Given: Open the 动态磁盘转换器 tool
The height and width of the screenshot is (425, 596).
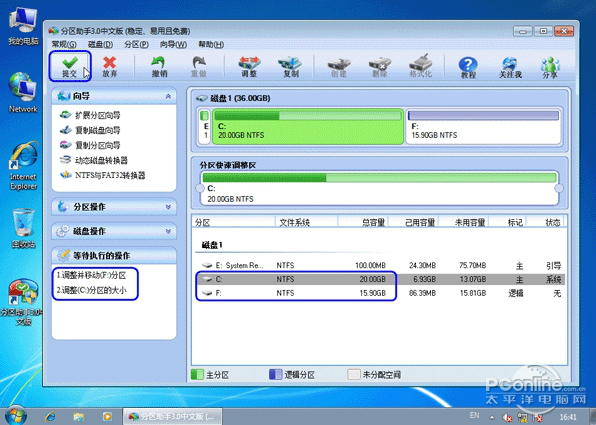Looking at the screenshot, I should click(x=94, y=160).
